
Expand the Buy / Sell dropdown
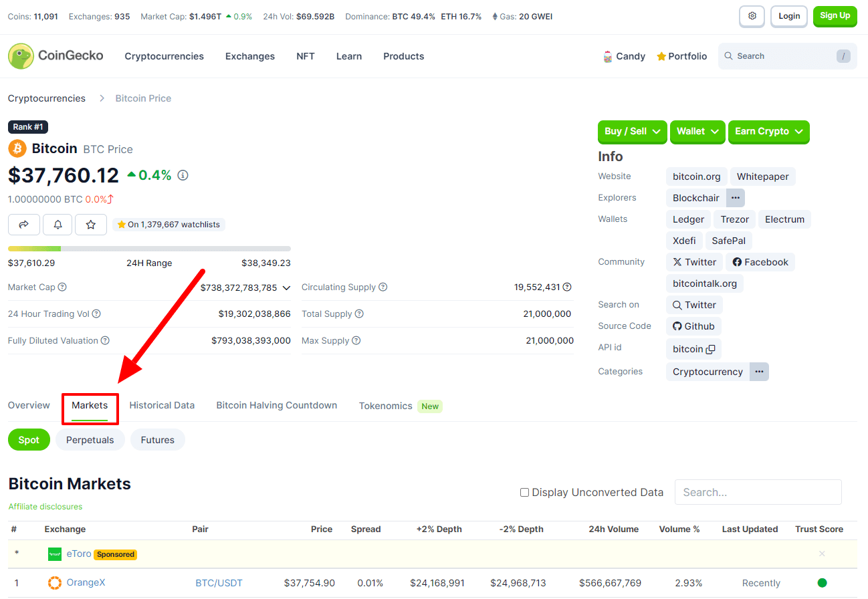(632, 132)
